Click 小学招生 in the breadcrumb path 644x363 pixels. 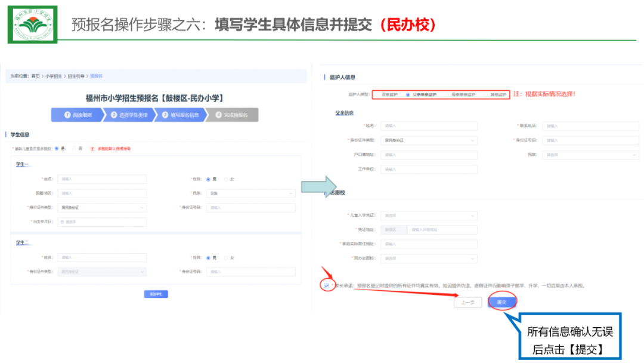coord(54,76)
